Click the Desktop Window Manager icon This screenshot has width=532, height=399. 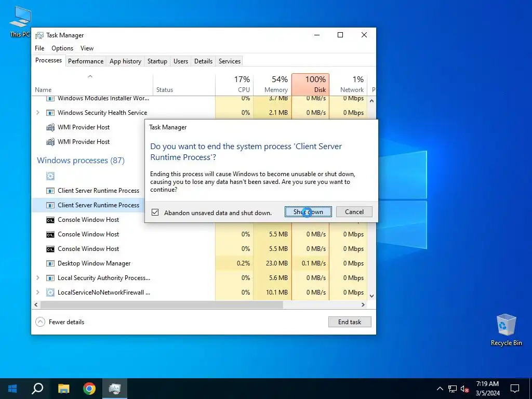[50, 263]
